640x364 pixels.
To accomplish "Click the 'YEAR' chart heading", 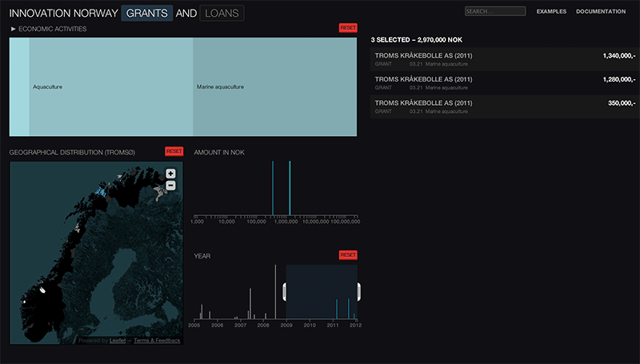I will tap(202, 256).
